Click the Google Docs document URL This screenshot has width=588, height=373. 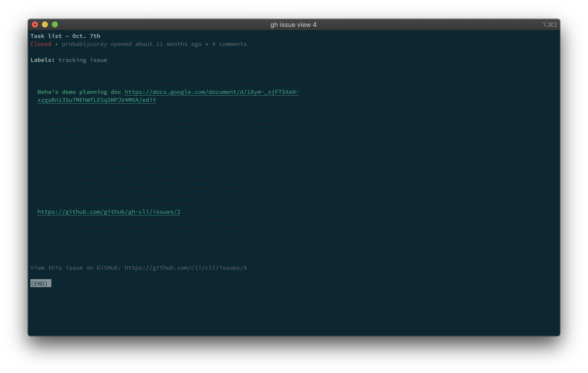click(211, 92)
